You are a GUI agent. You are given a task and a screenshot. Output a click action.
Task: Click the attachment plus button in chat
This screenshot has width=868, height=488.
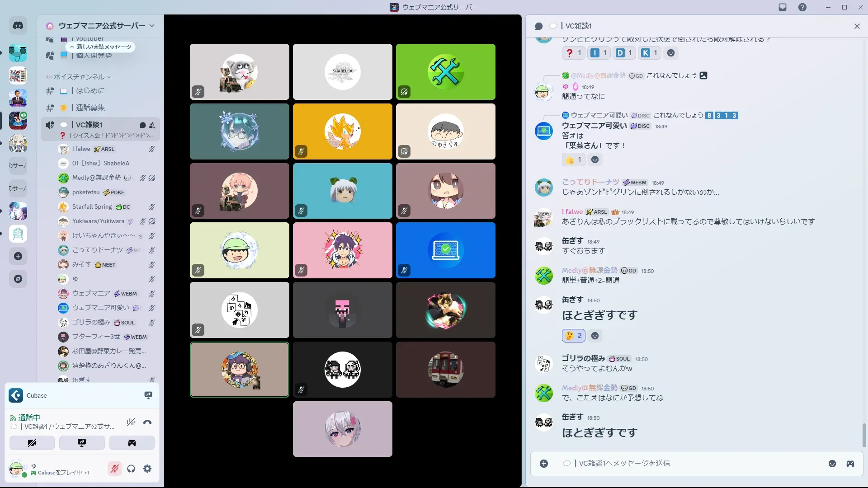[544, 464]
